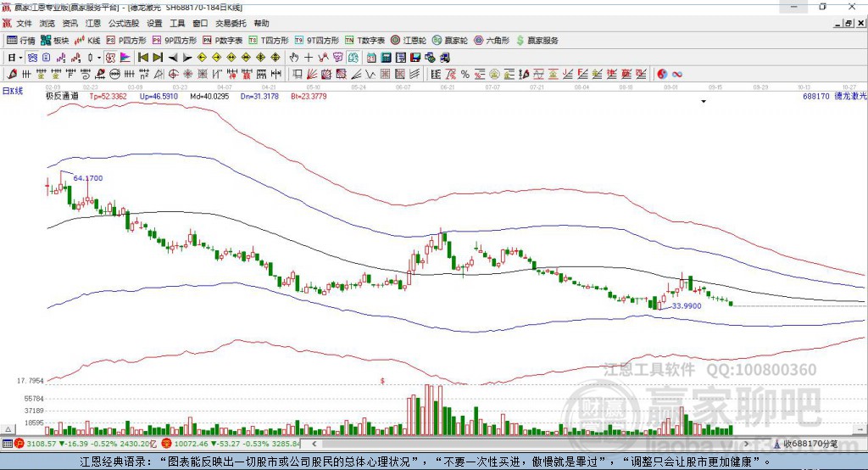Viewport: 868px width, 470px height.
Task: Select the percent % retracement tool
Action: pos(465,75)
